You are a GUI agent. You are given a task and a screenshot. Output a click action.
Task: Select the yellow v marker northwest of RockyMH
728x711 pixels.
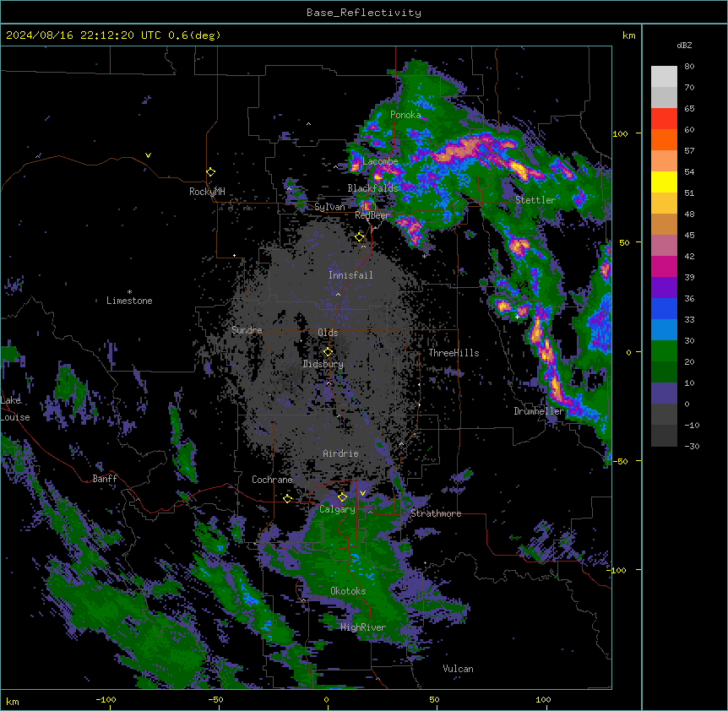tap(148, 155)
